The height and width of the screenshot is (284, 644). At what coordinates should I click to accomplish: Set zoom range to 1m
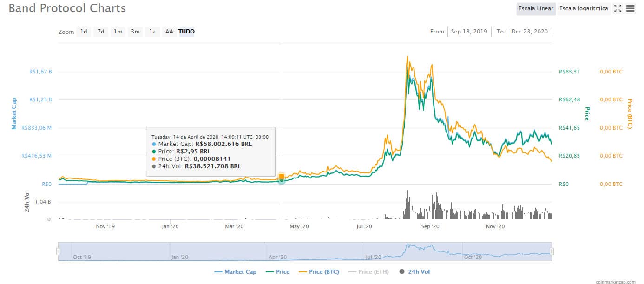[118, 32]
